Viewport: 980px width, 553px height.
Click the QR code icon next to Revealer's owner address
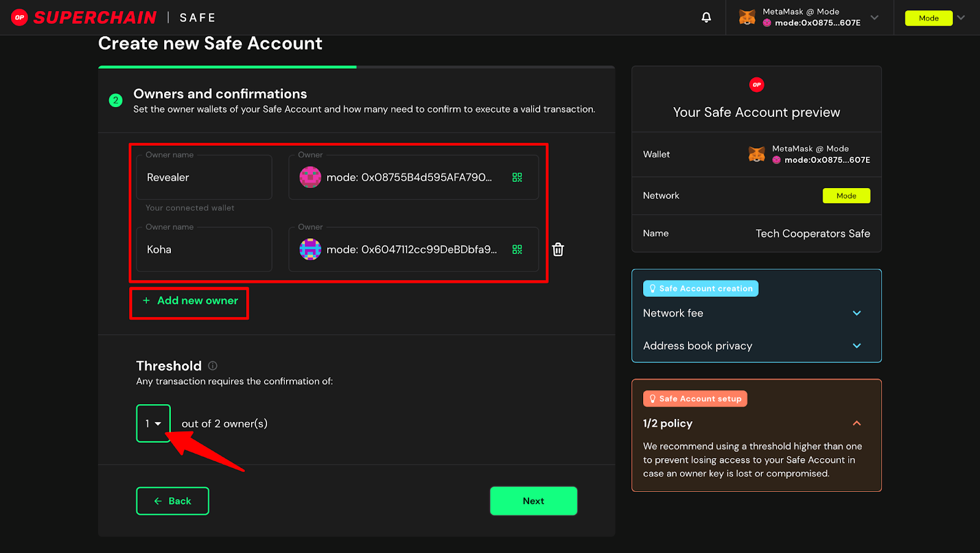coord(517,177)
